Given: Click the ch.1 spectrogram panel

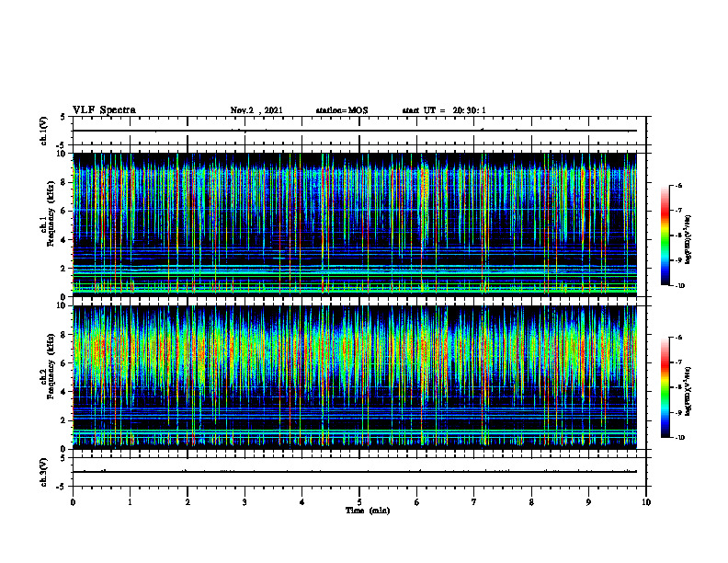Looking at the screenshot, I should 355,224.
